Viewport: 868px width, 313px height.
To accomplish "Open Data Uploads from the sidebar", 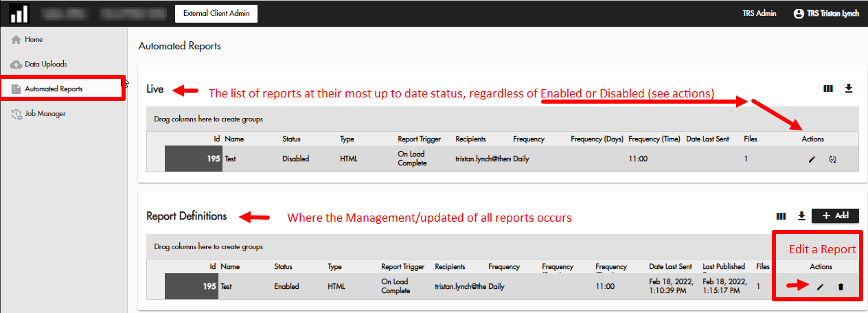I will pyautogui.click(x=45, y=65).
